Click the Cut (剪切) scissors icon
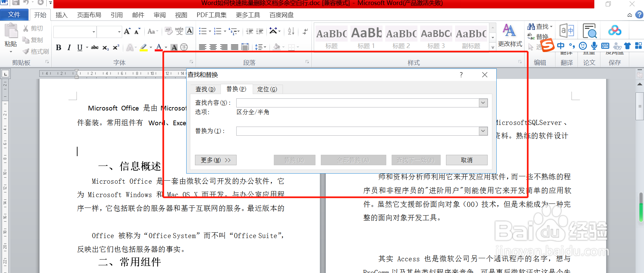Viewport: 644px width, 273px height. pos(26,29)
